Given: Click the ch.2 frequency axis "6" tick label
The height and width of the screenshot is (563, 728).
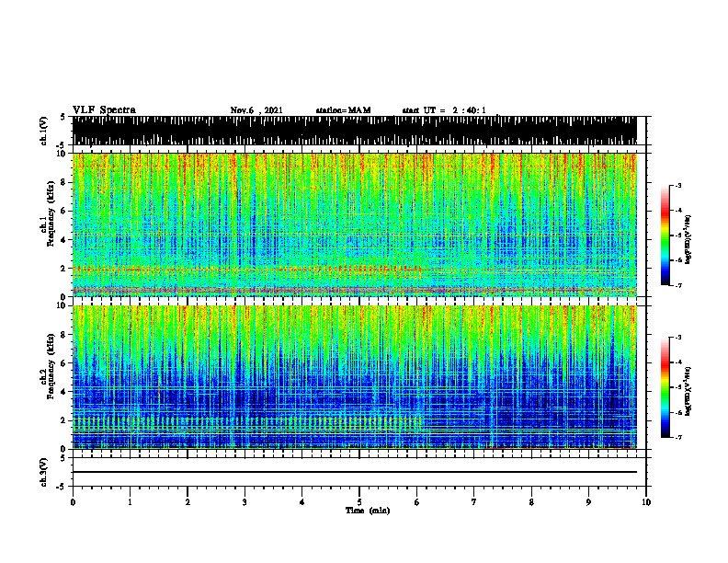Looking at the screenshot, I should (64, 363).
